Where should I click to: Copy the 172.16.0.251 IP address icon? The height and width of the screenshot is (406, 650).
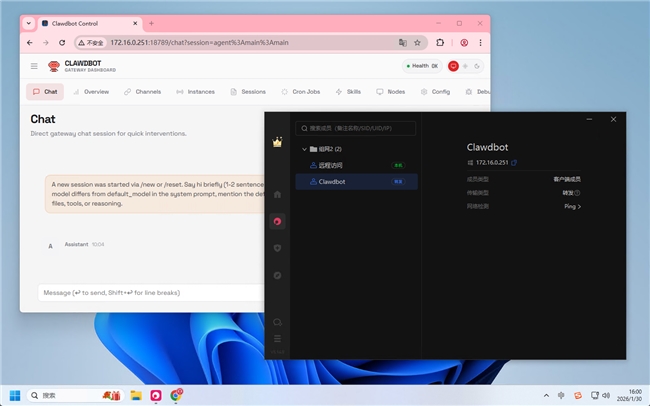pyautogui.click(x=514, y=163)
